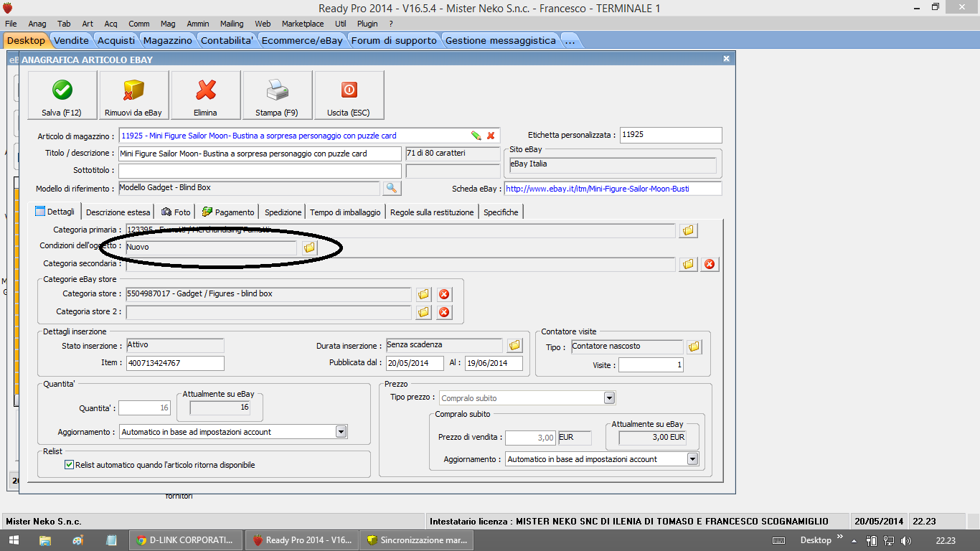Open the Condizioni dell'oggetto folder picker
The height and width of the screenshot is (551, 980).
[309, 248]
